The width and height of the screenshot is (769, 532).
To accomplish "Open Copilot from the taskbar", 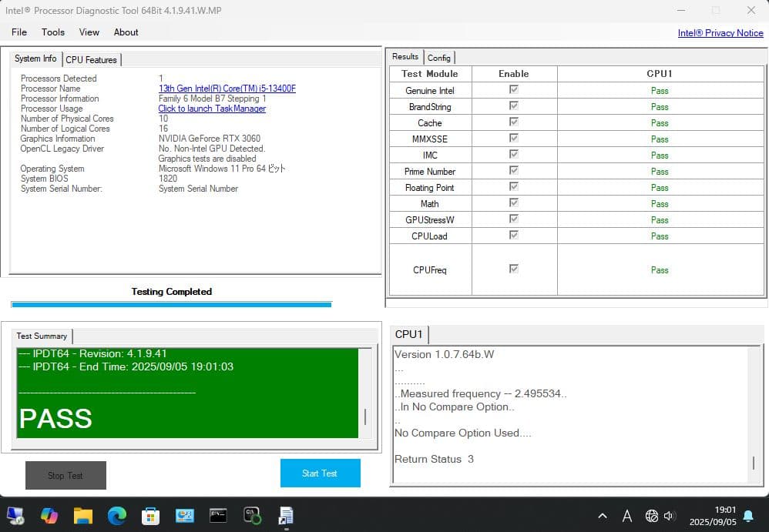I will coord(49,516).
